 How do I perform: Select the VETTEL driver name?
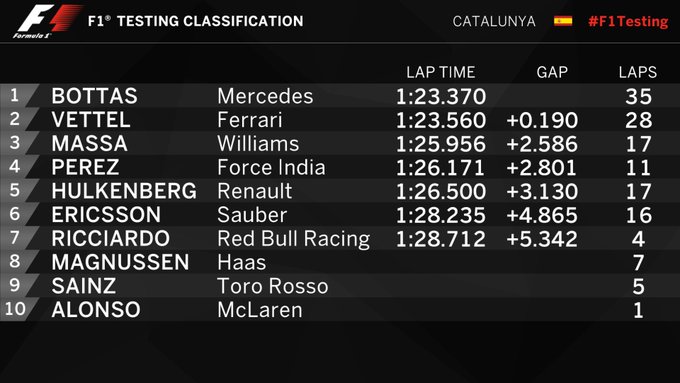(x=91, y=120)
